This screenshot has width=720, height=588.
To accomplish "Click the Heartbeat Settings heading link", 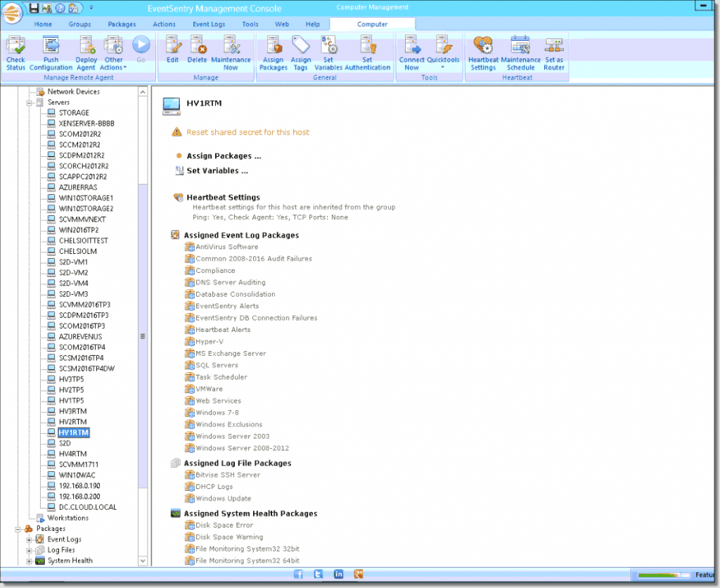I will pos(223,198).
